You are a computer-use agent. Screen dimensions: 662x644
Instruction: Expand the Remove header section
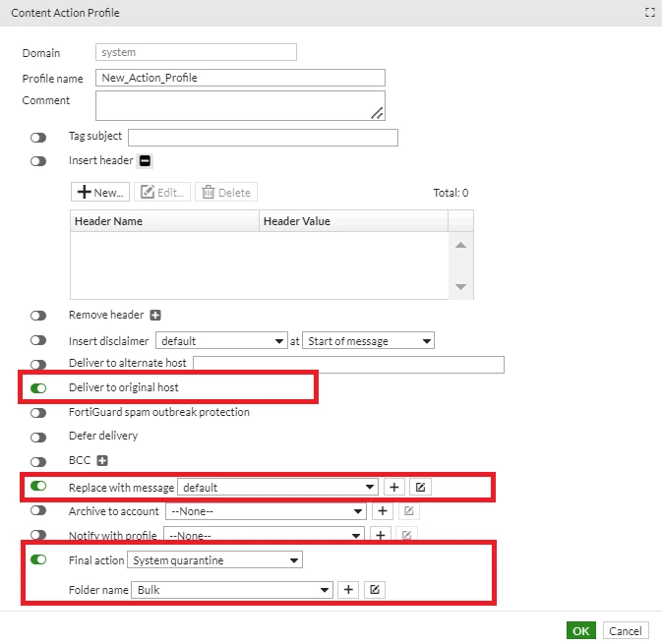click(155, 315)
